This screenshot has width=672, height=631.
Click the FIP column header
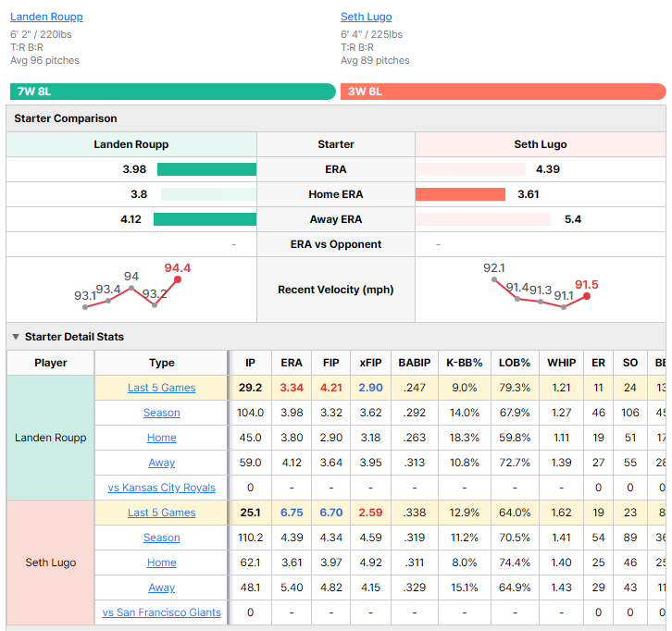330,363
